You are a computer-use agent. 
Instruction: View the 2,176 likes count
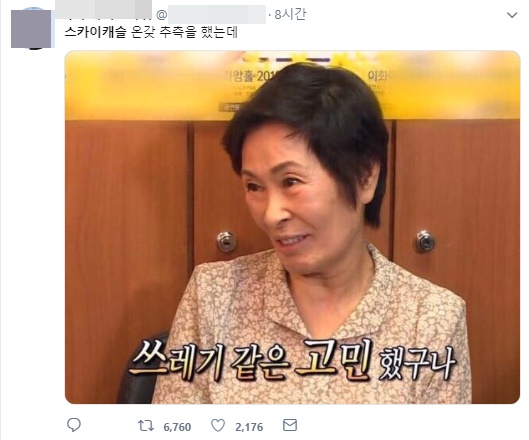coord(249,427)
